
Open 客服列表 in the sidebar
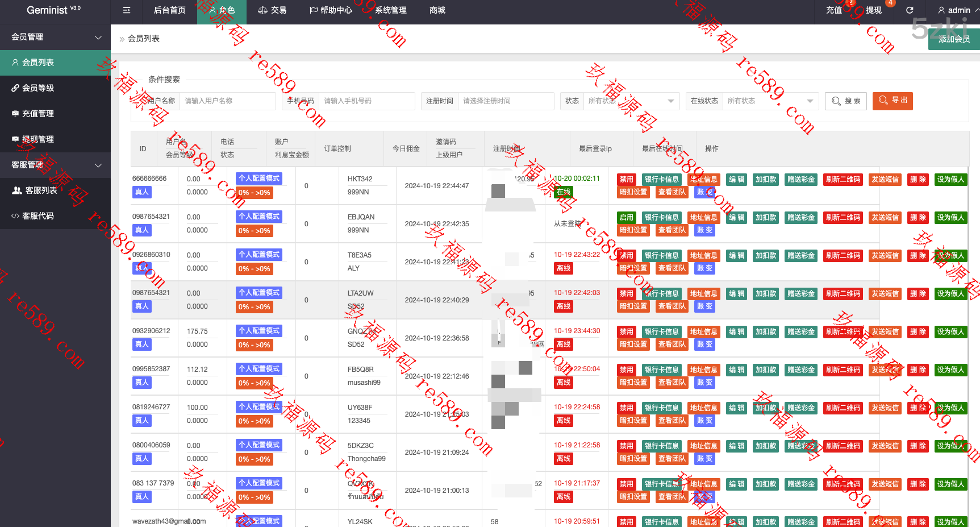click(41, 190)
